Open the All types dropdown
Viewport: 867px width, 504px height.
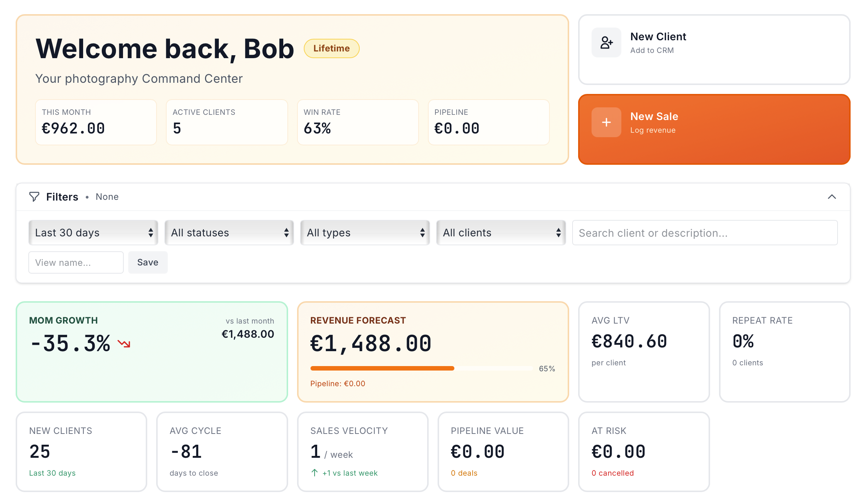pos(365,233)
